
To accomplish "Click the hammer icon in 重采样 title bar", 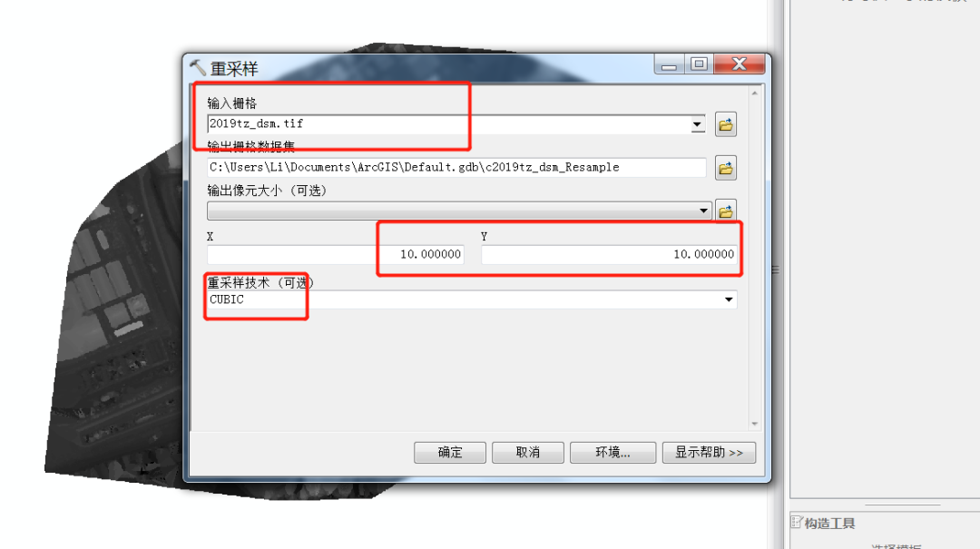I will 198,67.
